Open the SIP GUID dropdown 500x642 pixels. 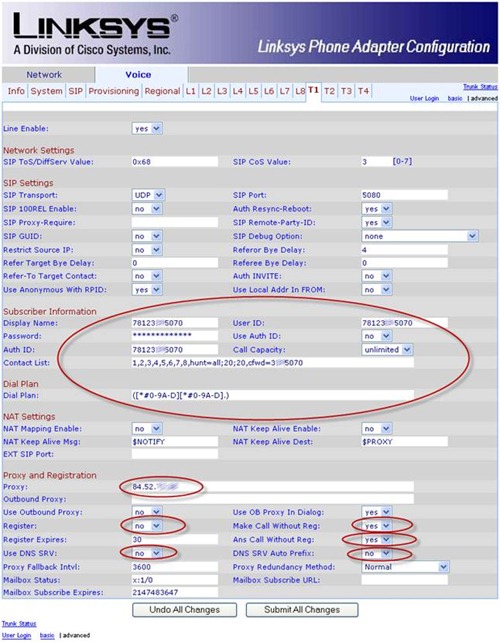tap(147, 236)
